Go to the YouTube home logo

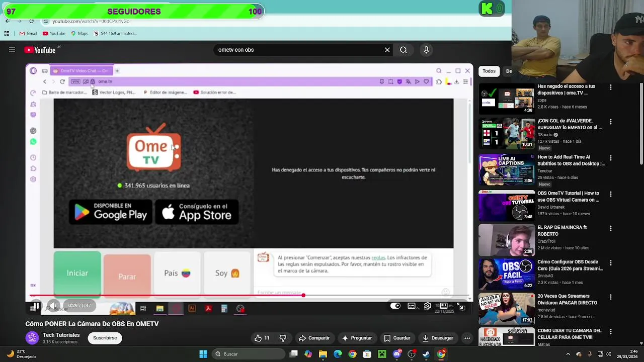pyautogui.click(x=40, y=50)
